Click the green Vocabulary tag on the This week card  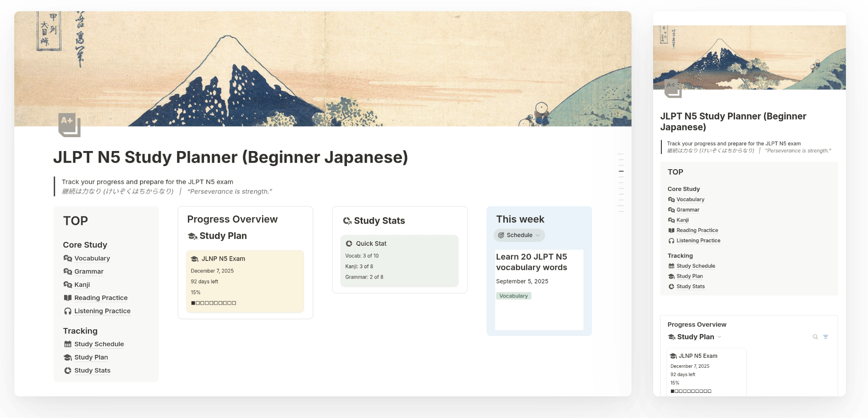point(513,296)
